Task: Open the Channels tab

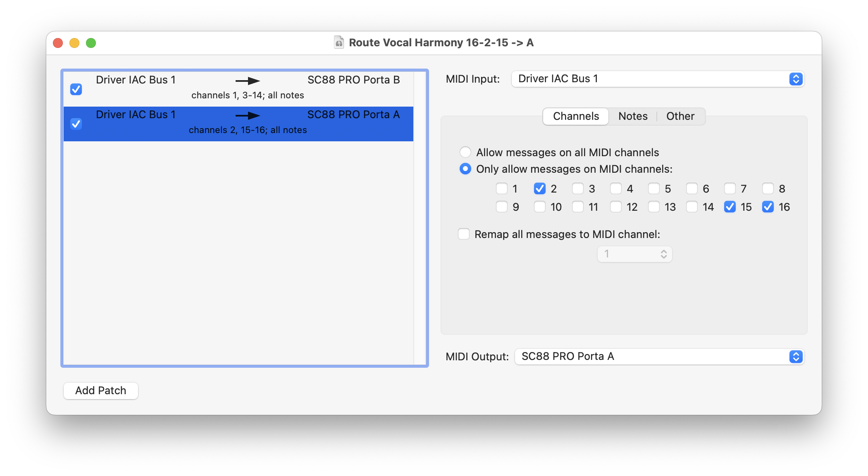Action: pos(576,117)
